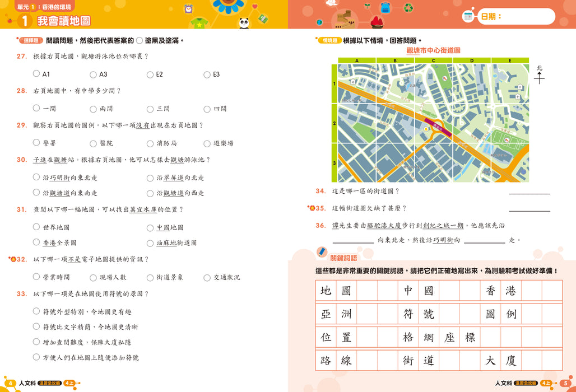Click the heading 我會讀地圖
The height and width of the screenshot is (392, 576).
(x=64, y=21)
